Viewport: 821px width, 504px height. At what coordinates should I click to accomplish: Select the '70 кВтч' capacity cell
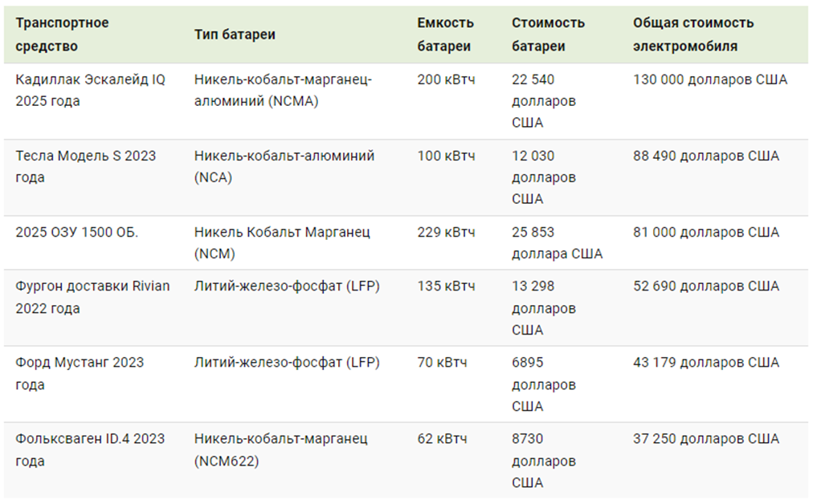click(441, 362)
